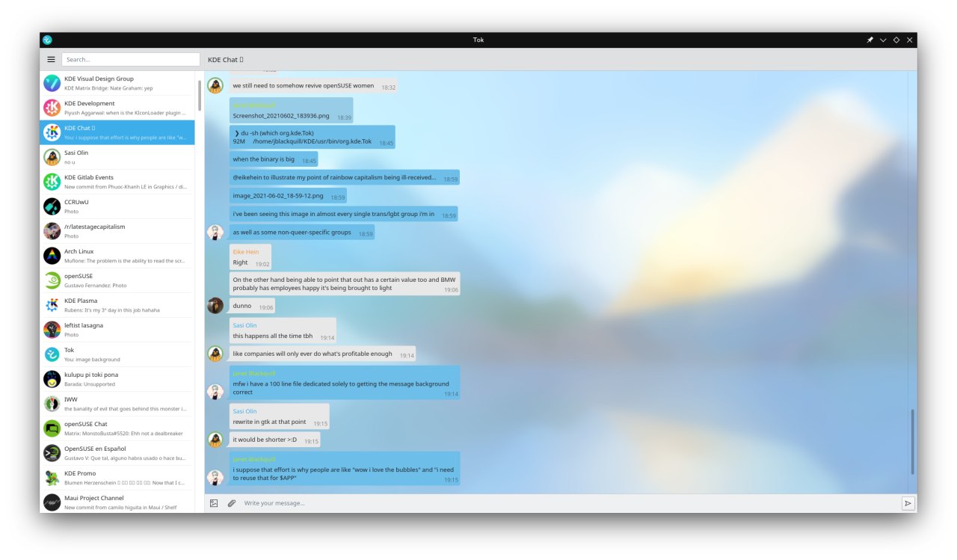Open the hamburger menu
This screenshot has height=560, width=957.
51,59
